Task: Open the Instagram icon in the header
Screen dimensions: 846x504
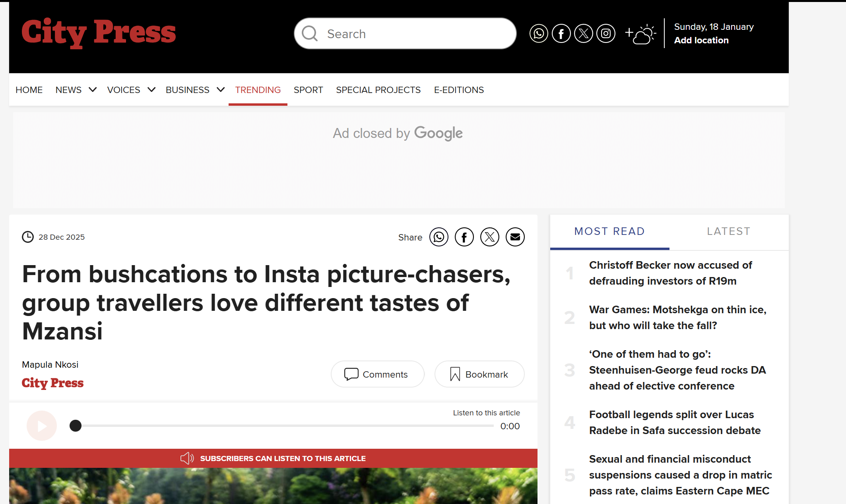Action: (606, 34)
